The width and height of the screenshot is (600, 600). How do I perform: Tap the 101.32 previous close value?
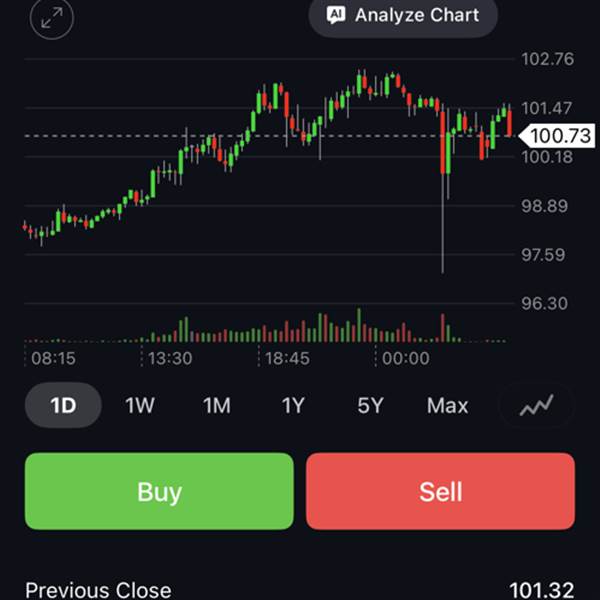coord(541,590)
